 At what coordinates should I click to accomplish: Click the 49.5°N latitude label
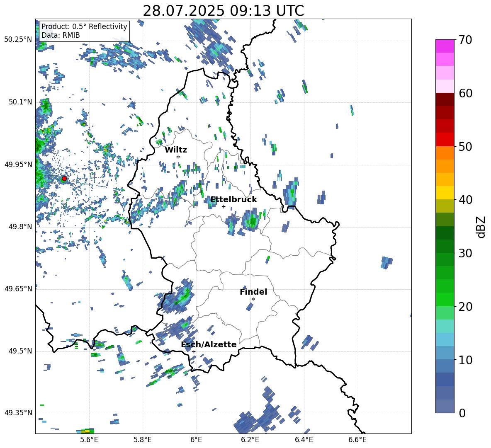tap(20, 351)
